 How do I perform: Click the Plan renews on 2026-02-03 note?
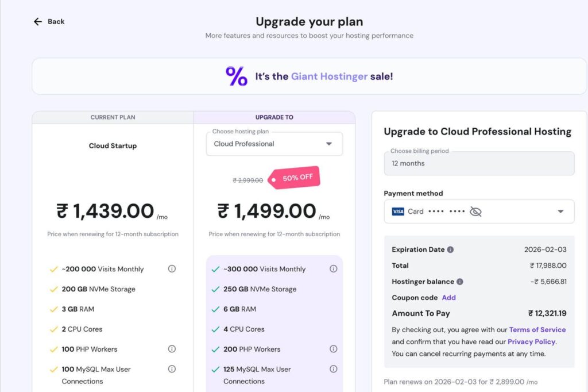pyautogui.click(x=461, y=382)
